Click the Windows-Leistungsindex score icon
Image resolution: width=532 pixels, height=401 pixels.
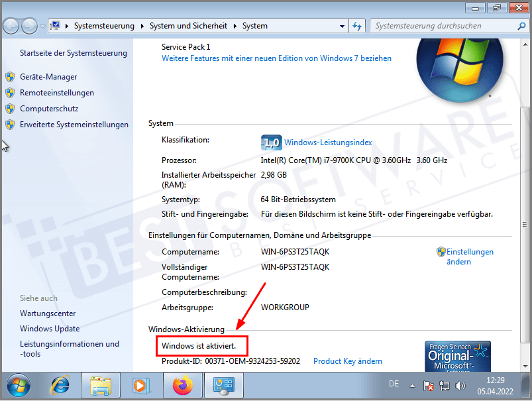271,142
